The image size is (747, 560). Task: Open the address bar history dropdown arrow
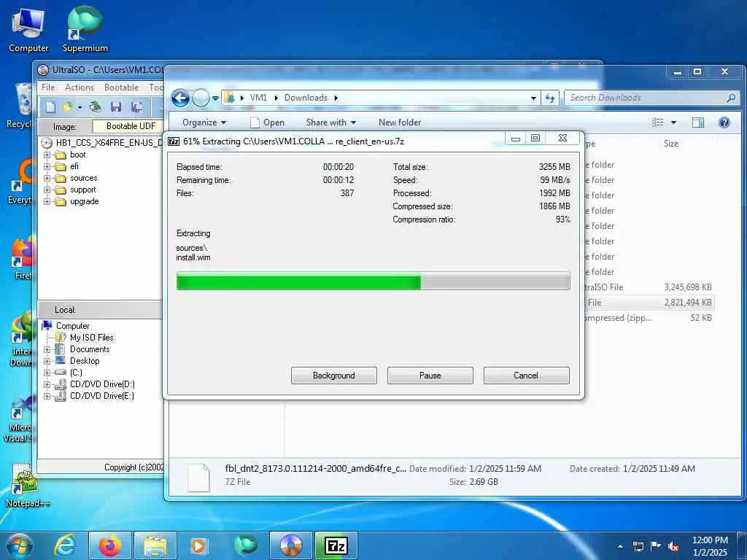pos(533,98)
